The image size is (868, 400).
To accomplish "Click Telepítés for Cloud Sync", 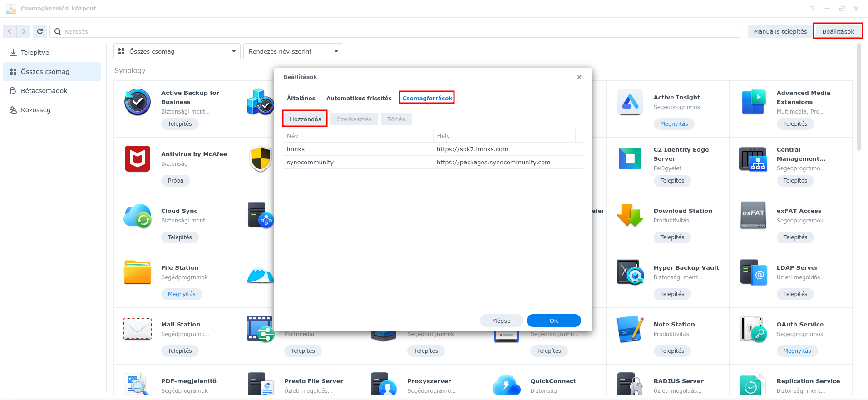I will (180, 237).
